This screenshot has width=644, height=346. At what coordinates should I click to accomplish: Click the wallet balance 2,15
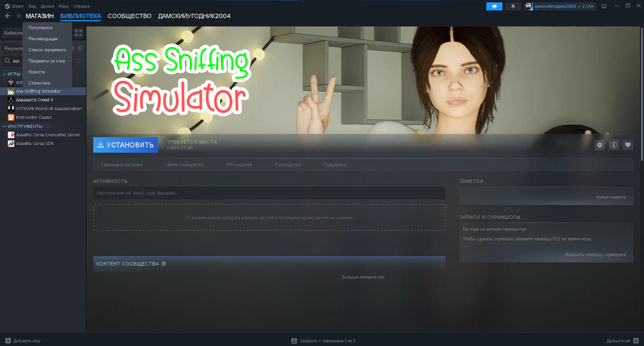[588, 6]
